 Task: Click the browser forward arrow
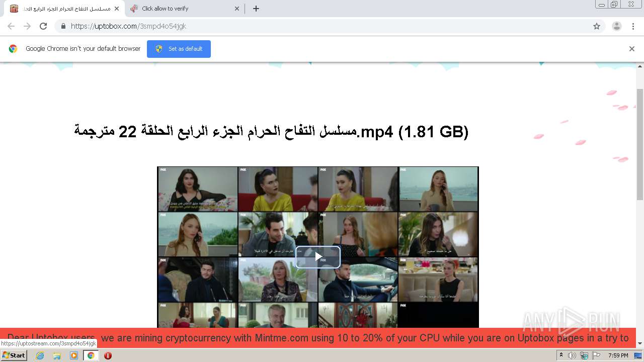(x=27, y=26)
